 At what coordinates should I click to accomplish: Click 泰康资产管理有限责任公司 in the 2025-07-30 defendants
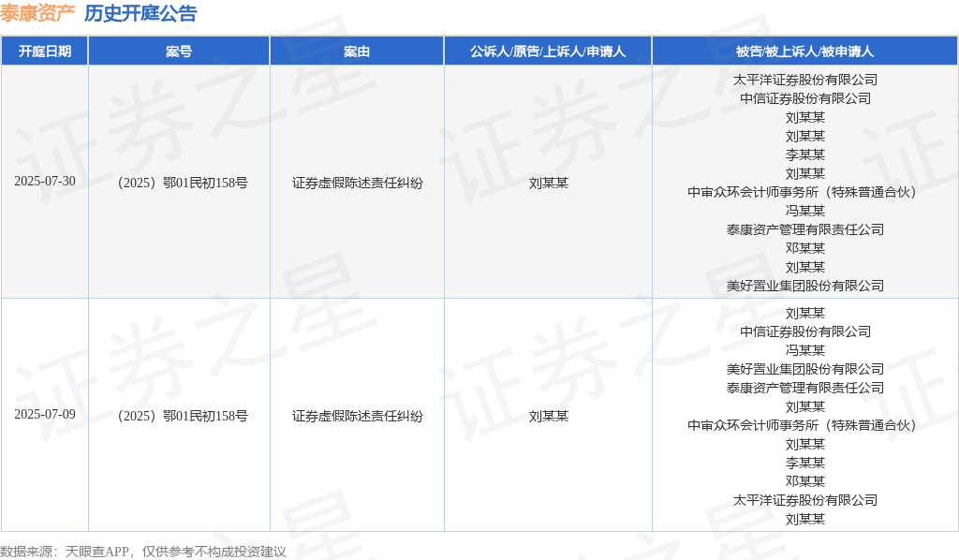(804, 229)
